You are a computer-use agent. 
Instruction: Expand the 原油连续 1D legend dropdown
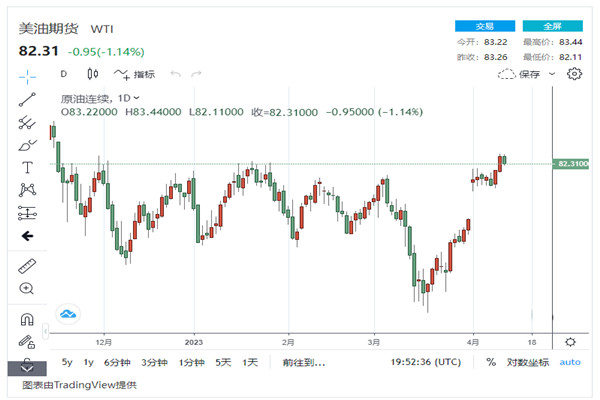coord(137,98)
